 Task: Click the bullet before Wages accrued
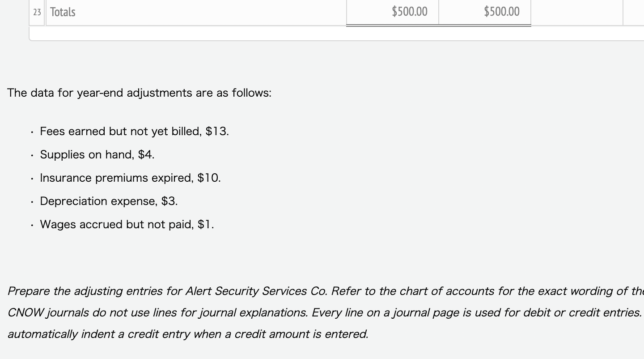[x=32, y=225]
